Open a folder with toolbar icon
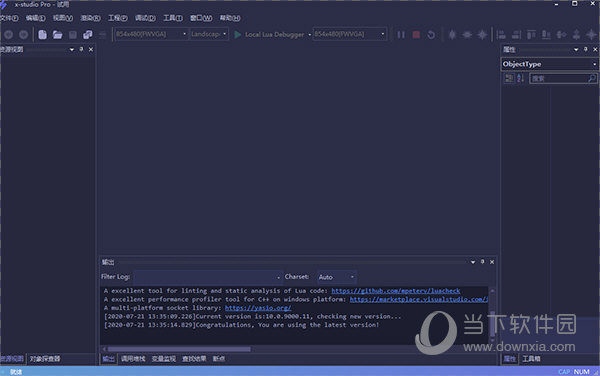The image size is (600, 376). (x=57, y=35)
